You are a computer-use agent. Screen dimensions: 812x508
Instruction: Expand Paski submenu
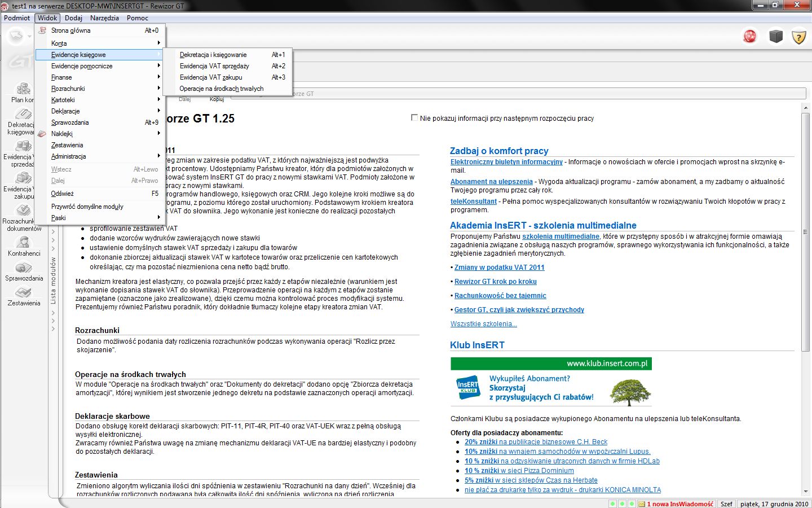99,218
